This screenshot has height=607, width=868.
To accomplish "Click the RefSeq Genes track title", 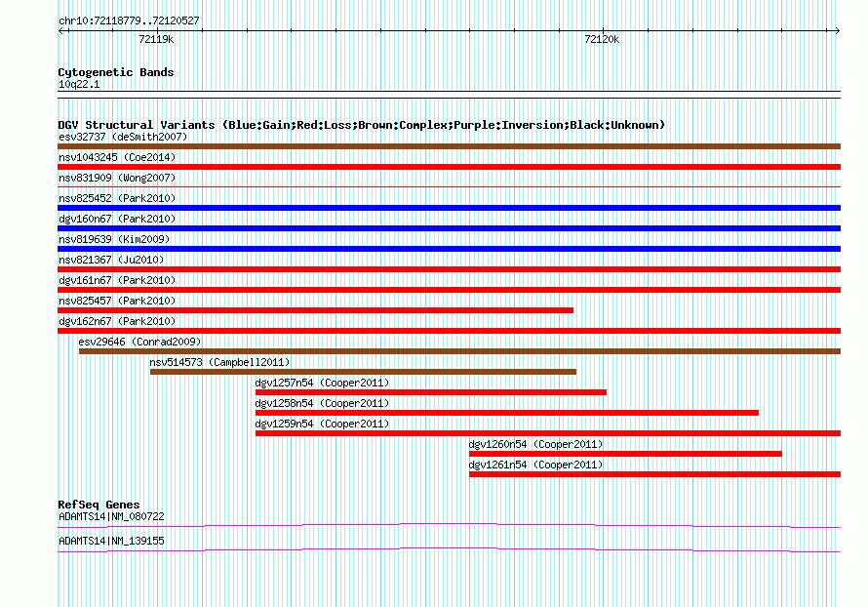I will (99, 505).
